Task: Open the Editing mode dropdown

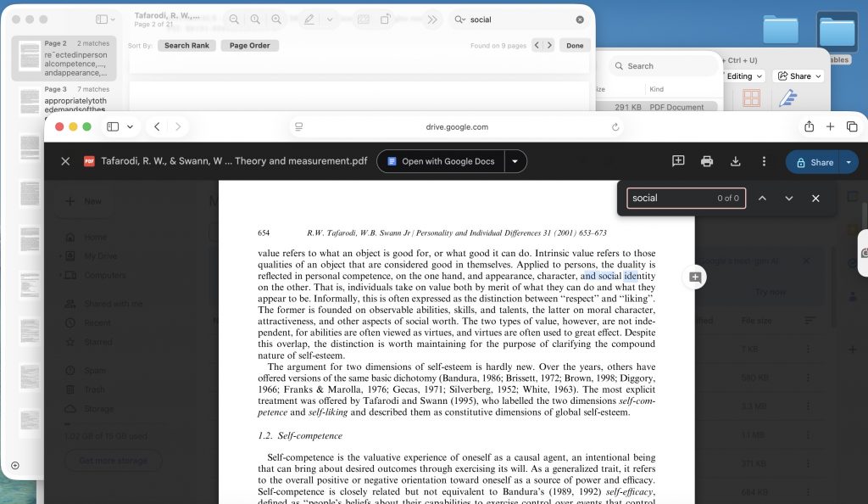Action: pos(744,76)
